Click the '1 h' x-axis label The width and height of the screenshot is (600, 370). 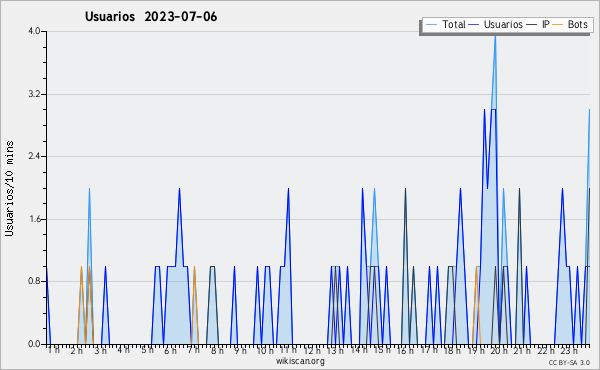pyautogui.click(x=54, y=350)
